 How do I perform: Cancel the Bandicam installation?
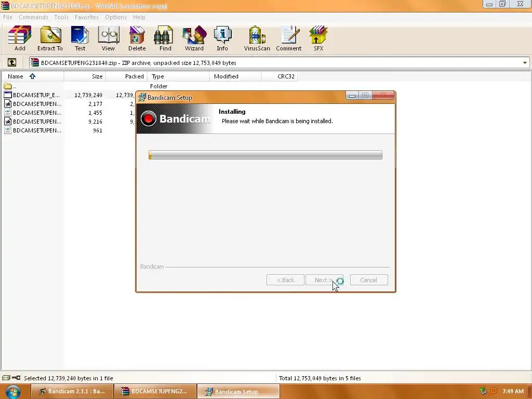point(369,280)
